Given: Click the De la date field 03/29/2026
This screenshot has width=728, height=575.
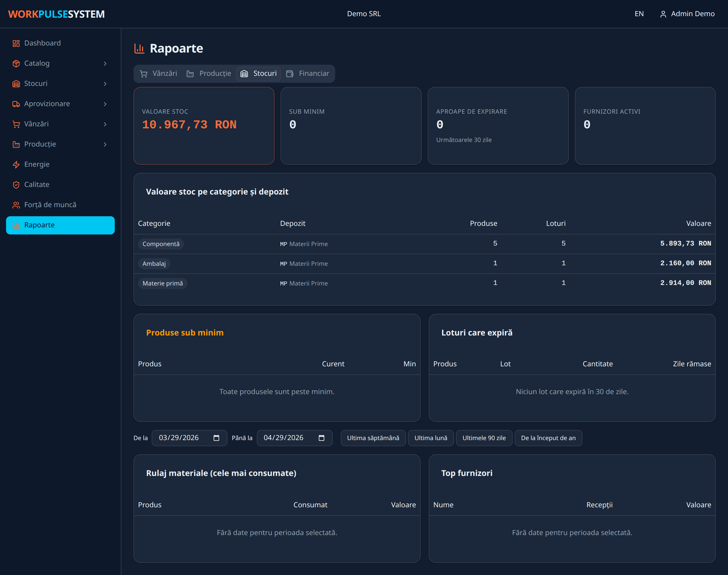Looking at the screenshot, I should (189, 438).
